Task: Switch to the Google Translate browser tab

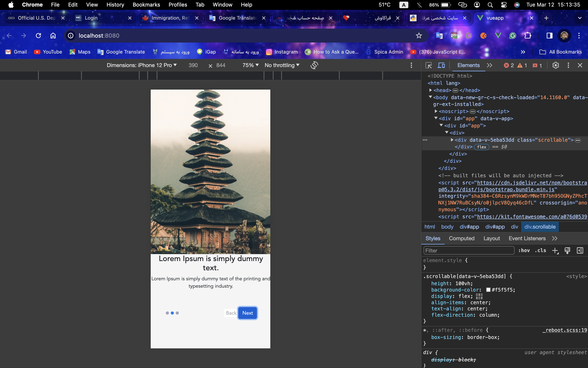Action: pyautogui.click(x=237, y=18)
